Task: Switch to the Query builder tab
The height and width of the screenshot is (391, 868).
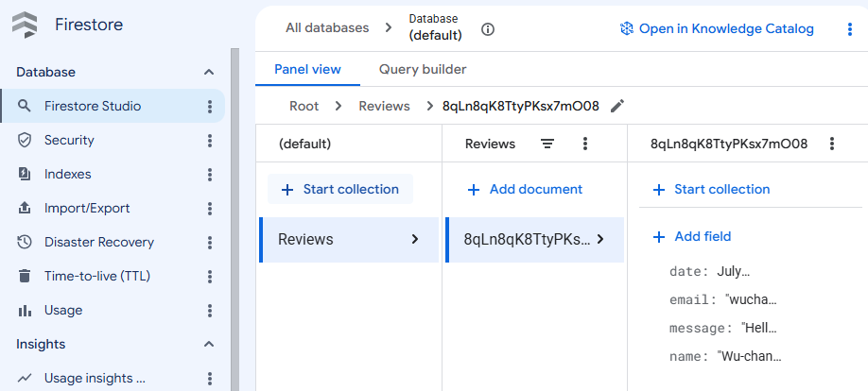Action: pyautogui.click(x=423, y=70)
